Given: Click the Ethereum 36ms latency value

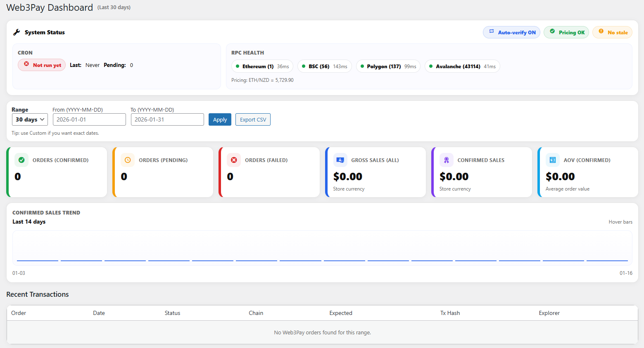Looking at the screenshot, I should click(283, 67).
